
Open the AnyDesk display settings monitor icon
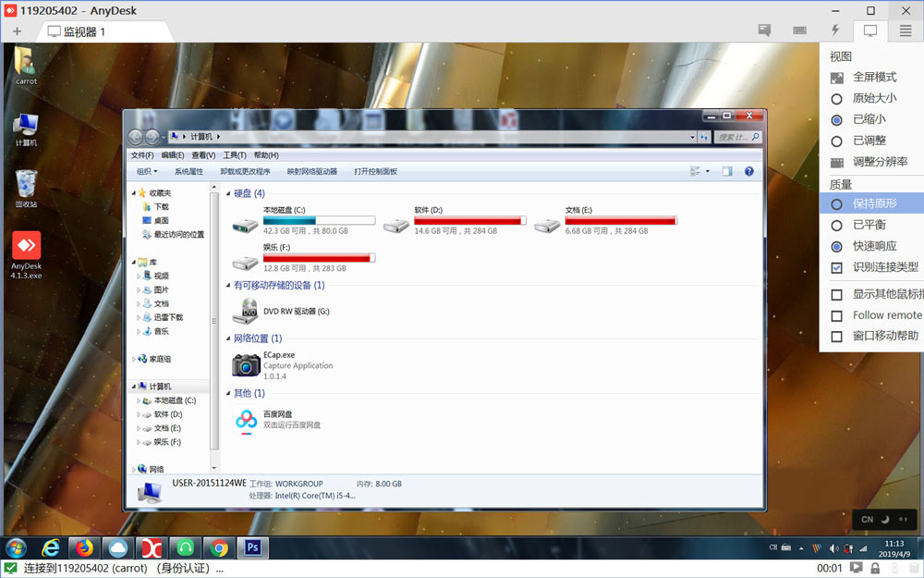point(869,31)
